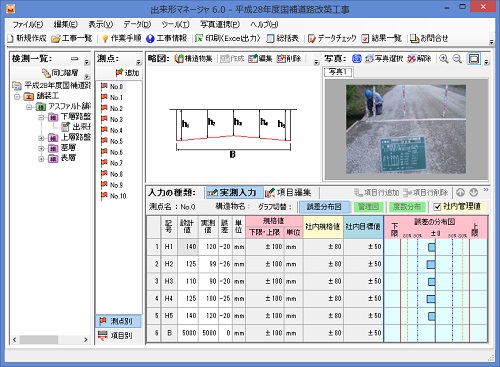Click the 項目編集 button

pyautogui.click(x=288, y=193)
